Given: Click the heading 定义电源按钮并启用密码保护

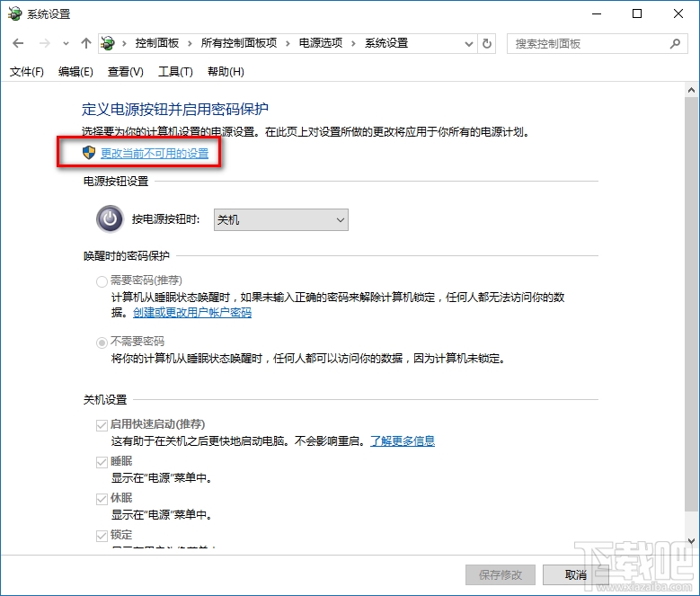Looking at the screenshot, I should point(175,109).
